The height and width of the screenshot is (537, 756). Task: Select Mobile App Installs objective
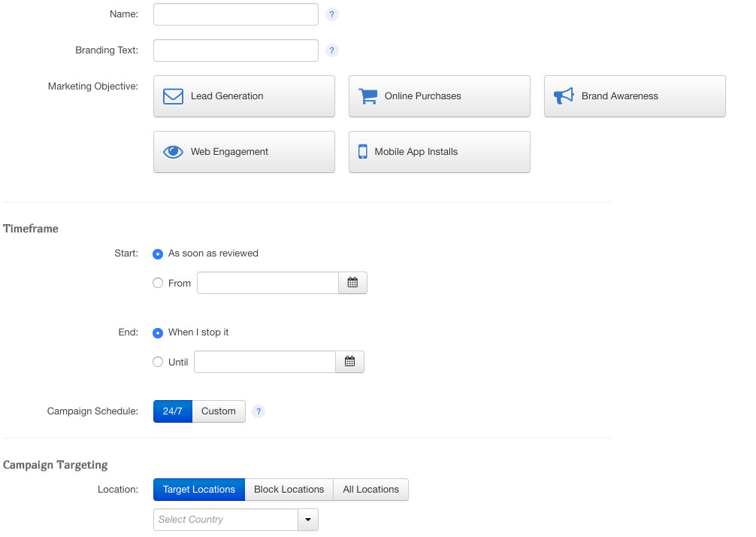pyautogui.click(x=439, y=152)
